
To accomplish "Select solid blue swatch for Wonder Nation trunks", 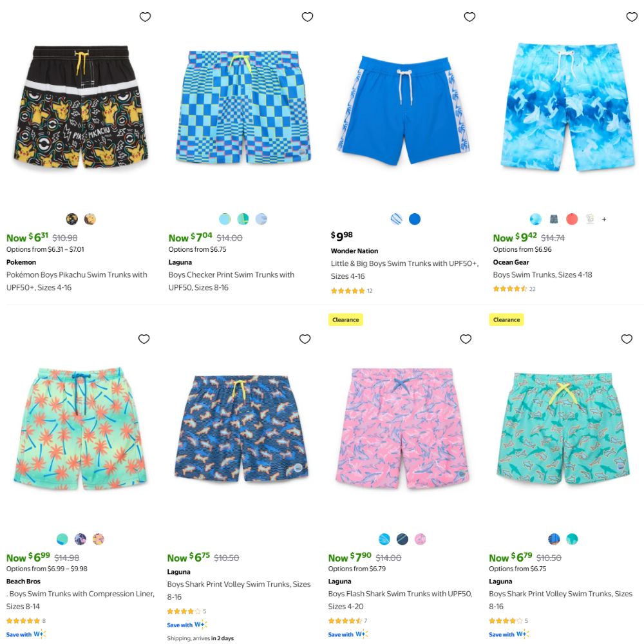I will (415, 219).
